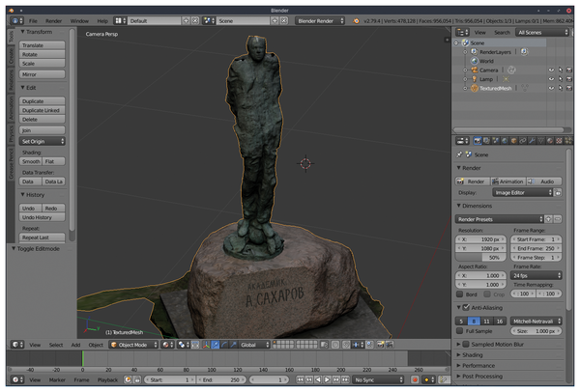Open the Render Presets dropdown
Viewport: 580px width, 392px height.
tap(500, 219)
